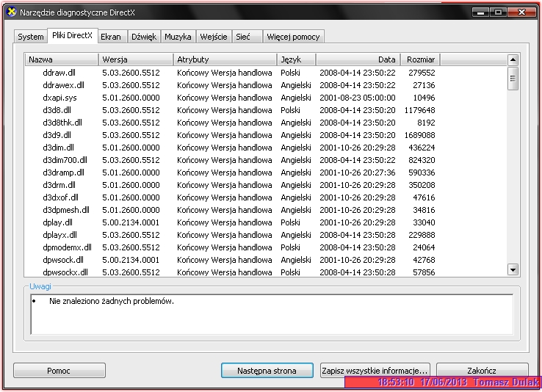Click date 2001-08-23 05:00:00 of dxapi.sys
The width and height of the screenshot is (542, 392).
(x=358, y=98)
